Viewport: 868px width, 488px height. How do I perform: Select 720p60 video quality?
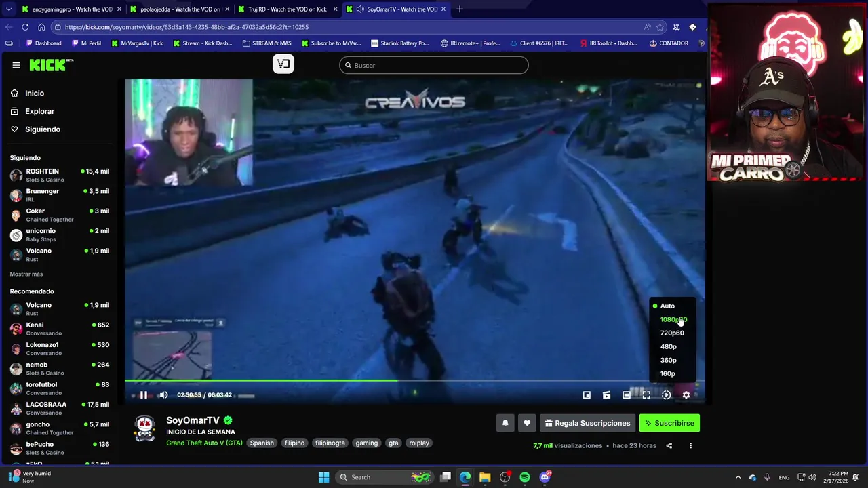coord(672,333)
